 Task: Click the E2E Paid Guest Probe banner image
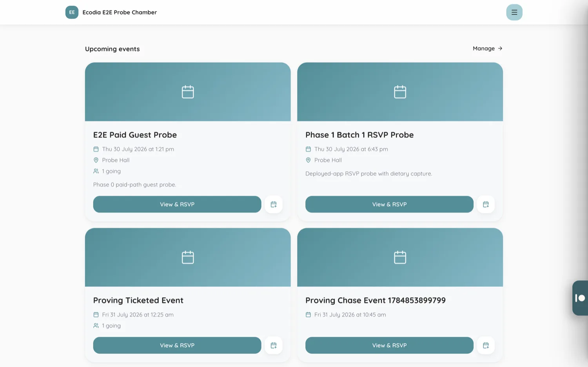(x=188, y=92)
